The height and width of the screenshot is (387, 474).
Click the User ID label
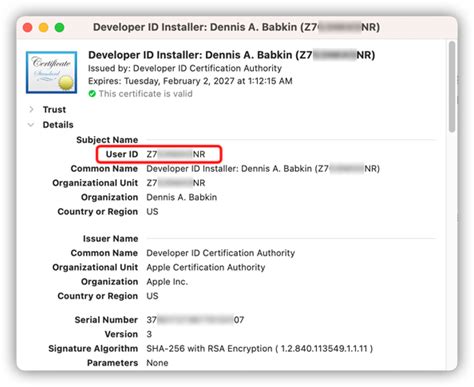pyautogui.click(x=122, y=154)
